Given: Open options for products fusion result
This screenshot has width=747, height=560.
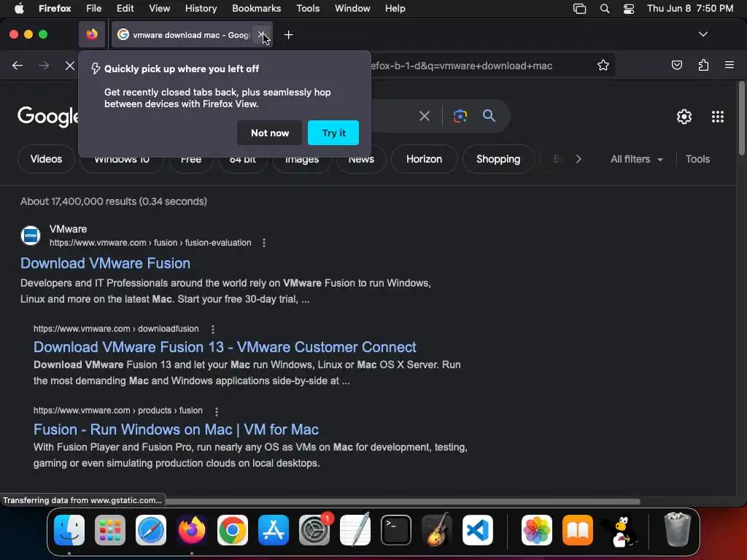Looking at the screenshot, I should [216, 411].
